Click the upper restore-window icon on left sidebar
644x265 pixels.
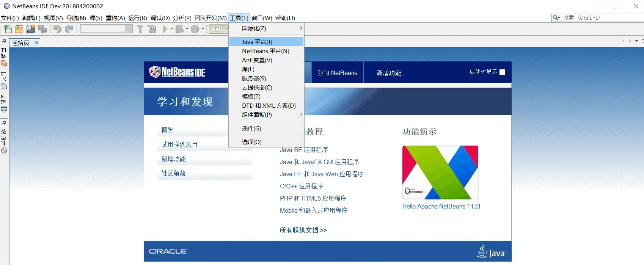3,42
